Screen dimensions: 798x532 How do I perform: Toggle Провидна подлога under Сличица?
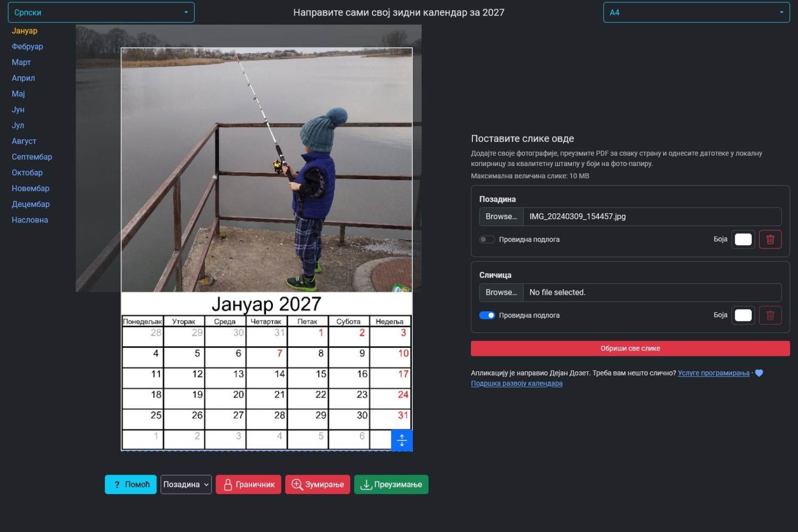487,315
